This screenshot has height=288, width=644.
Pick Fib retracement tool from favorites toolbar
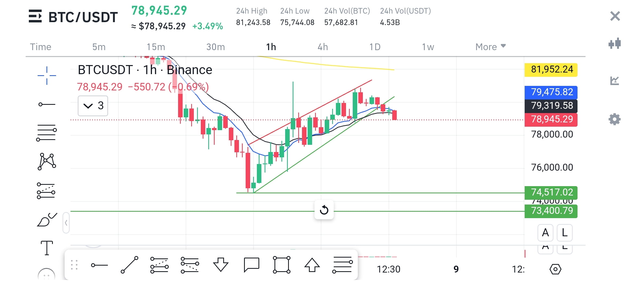pyautogui.click(x=343, y=265)
